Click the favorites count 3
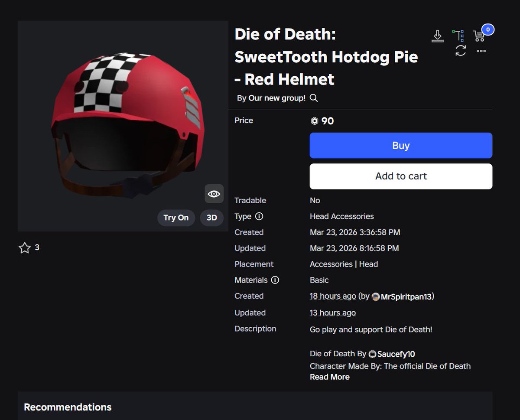Viewport: 520px width, 420px height. click(37, 247)
